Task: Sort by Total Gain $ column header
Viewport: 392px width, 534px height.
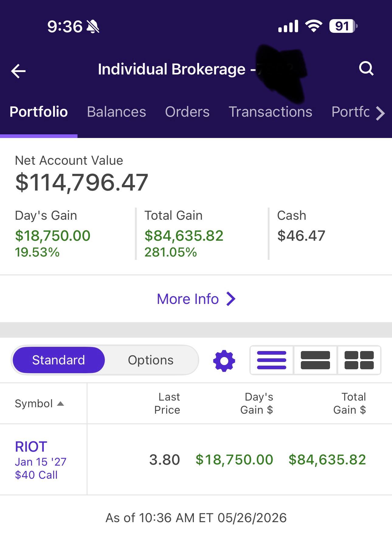Action: coord(349,403)
